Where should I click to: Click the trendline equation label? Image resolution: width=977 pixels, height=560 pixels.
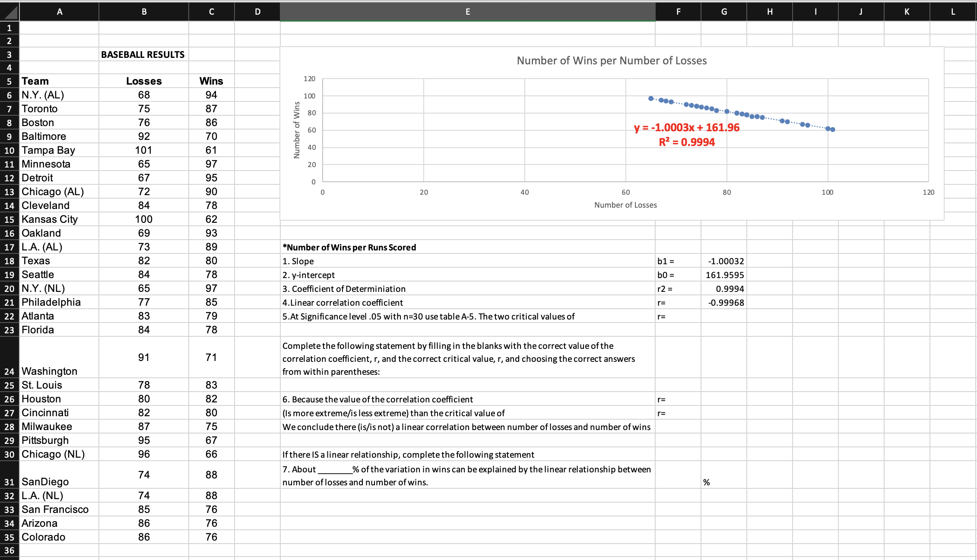[686, 127]
